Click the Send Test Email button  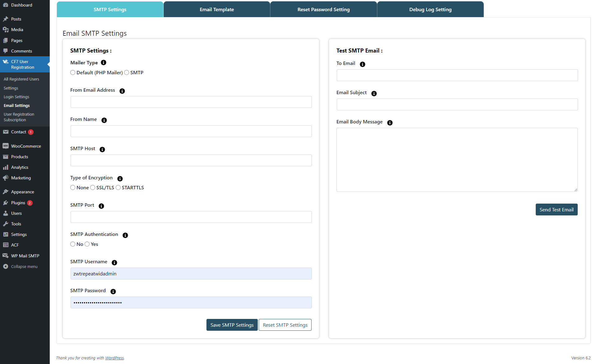556,210
